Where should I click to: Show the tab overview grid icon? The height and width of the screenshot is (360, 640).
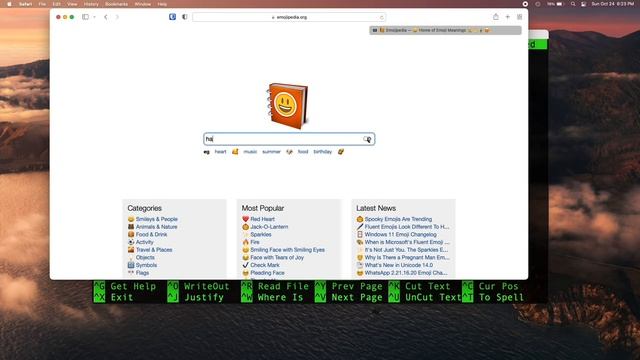point(519,17)
